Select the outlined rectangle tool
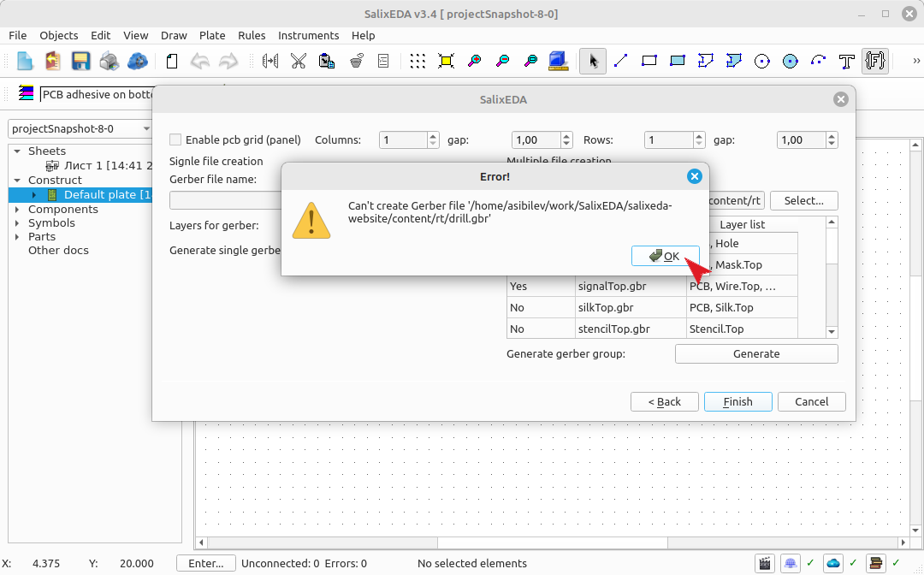The height and width of the screenshot is (575, 924). (649, 62)
